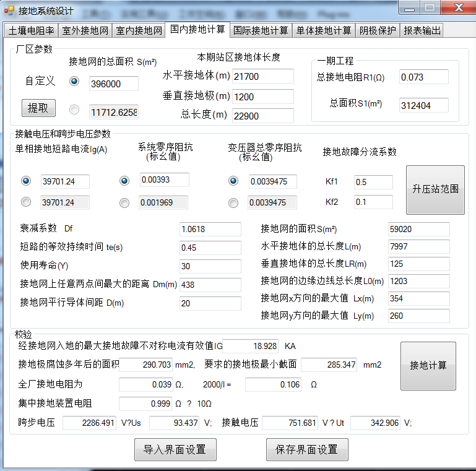476x471 pixels.
Task: Click the upper Ig current field 39701.24
Action: pyautogui.click(x=65, y=181)
